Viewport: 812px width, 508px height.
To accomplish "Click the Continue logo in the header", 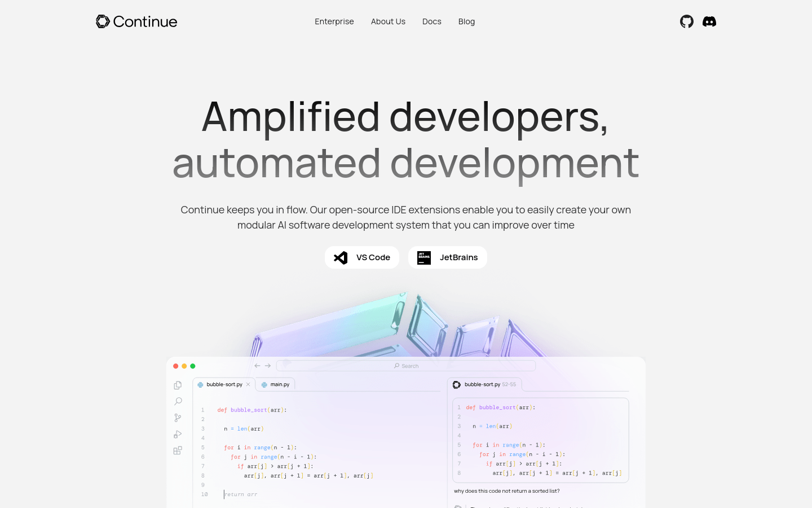I will (x=136, y=21).
